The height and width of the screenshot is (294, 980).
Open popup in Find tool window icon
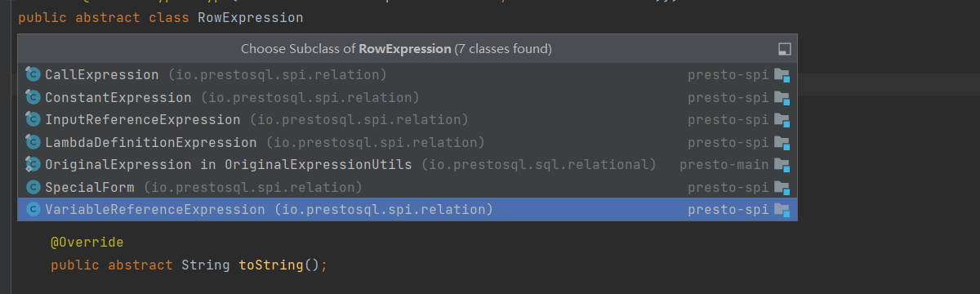785,49
